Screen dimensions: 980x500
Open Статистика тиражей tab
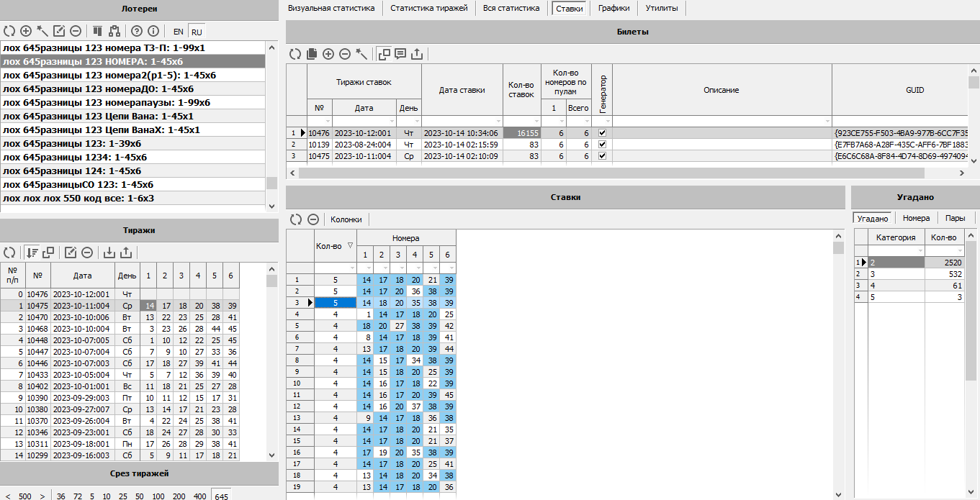pos(429,9)
